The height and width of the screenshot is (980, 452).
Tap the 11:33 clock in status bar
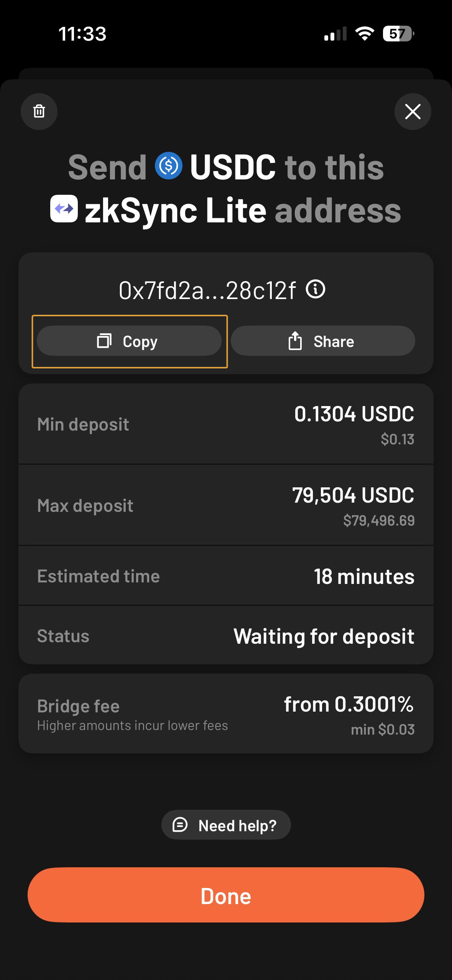[82, 34]
